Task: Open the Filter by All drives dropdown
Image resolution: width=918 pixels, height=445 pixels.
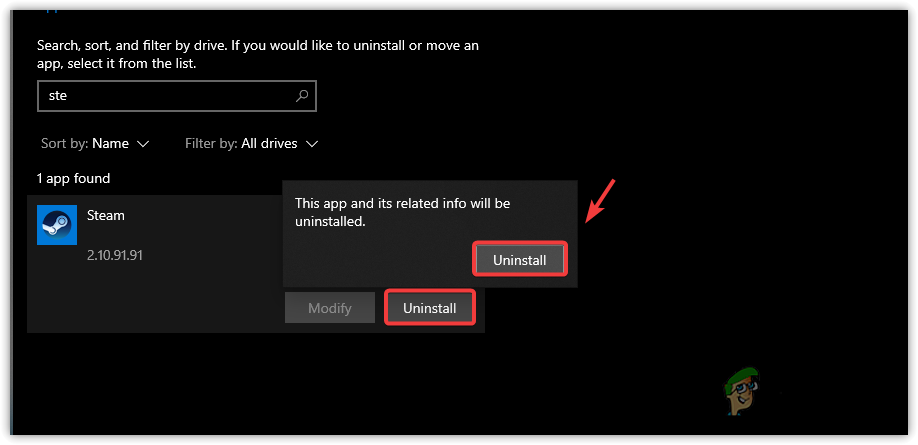Action: pyautogui.click(x=252, y=143)
